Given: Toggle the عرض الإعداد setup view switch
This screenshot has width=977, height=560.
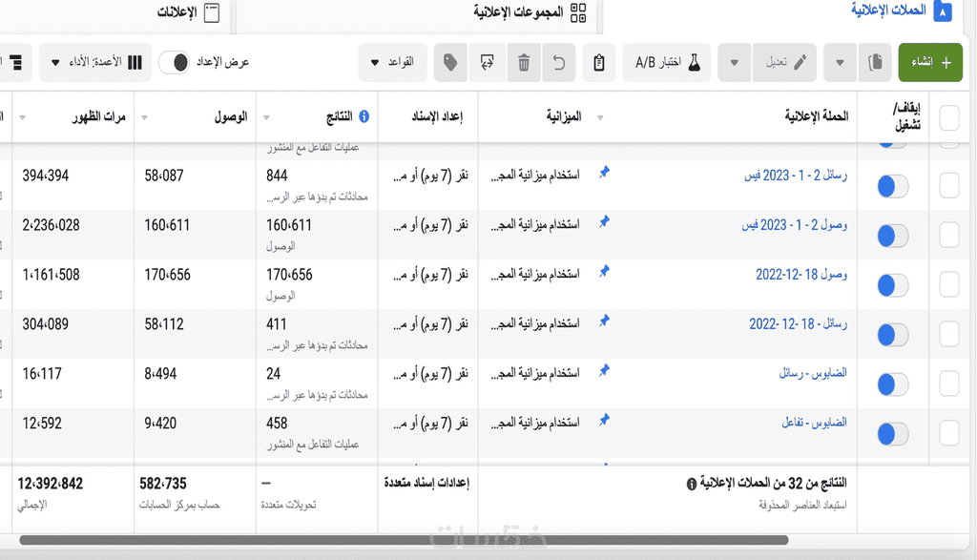Looking at the screenshot, I should point(174,62).
